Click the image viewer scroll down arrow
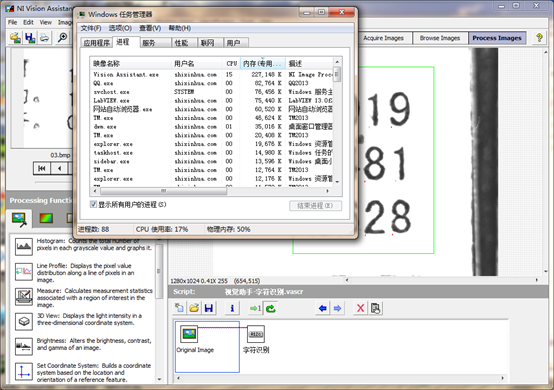This screenshot has height=390, width=554. (546, 271)
